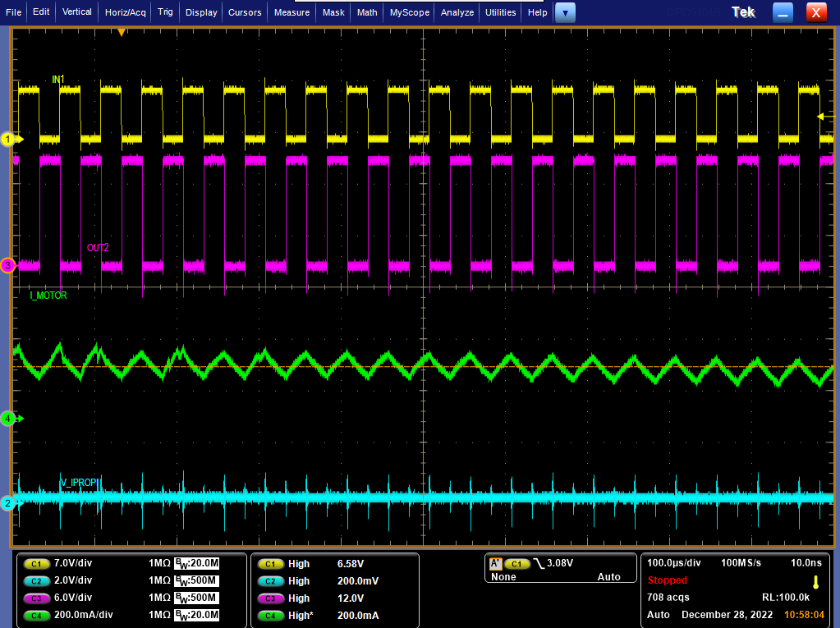Open the None selector in trigger panel

(503, 577)
